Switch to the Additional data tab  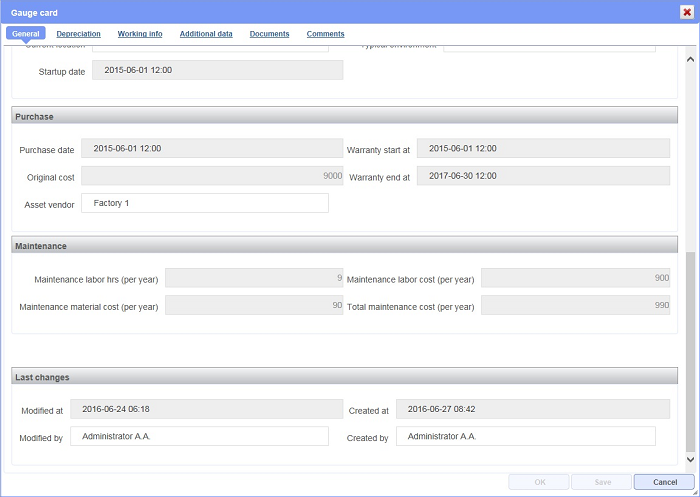(206, 34)
